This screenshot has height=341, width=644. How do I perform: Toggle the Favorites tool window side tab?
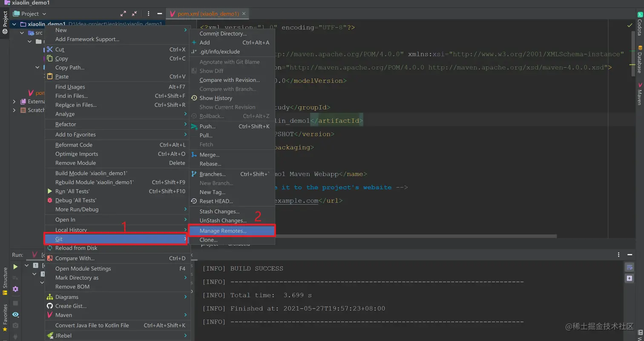tap(5, 318)
